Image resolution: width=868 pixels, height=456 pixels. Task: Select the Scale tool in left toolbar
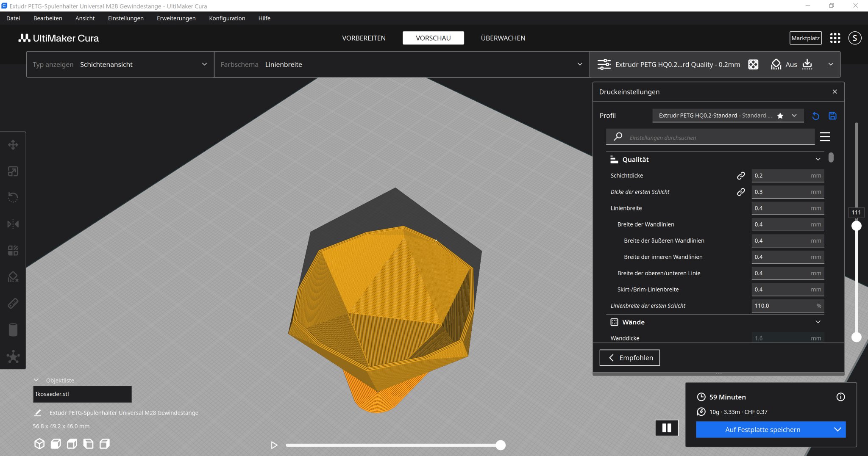(13, 171)
